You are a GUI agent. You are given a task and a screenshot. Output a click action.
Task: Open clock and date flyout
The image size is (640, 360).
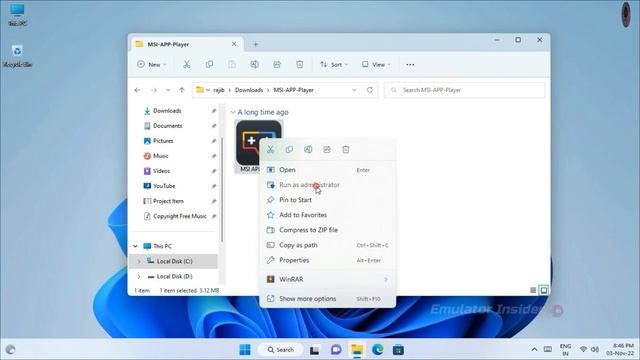tap(620, 350)
